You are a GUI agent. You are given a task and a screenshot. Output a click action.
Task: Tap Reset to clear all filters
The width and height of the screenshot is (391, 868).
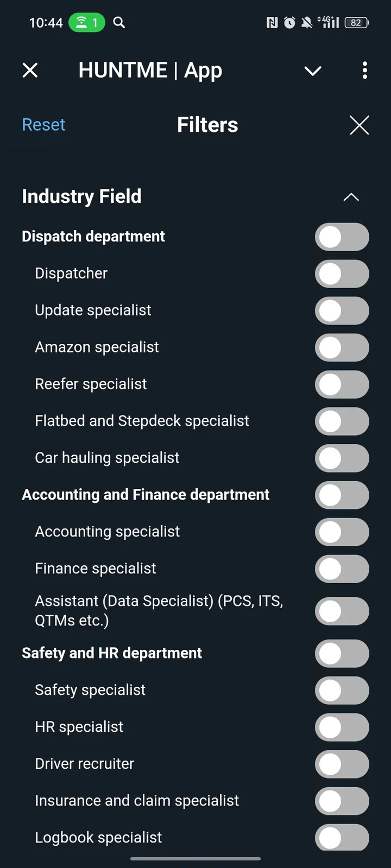click(x=43, y=125)
